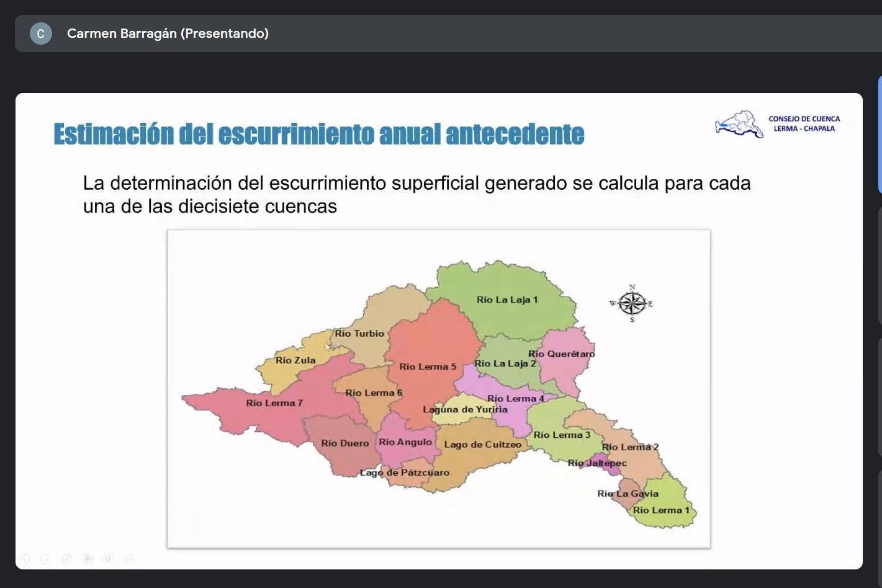
Task: Click the Río Duero map label
Action: pos(344,443)
